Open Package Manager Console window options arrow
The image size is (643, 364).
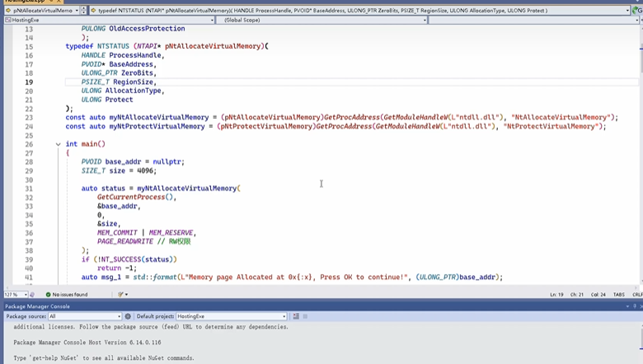click(627, 306)
